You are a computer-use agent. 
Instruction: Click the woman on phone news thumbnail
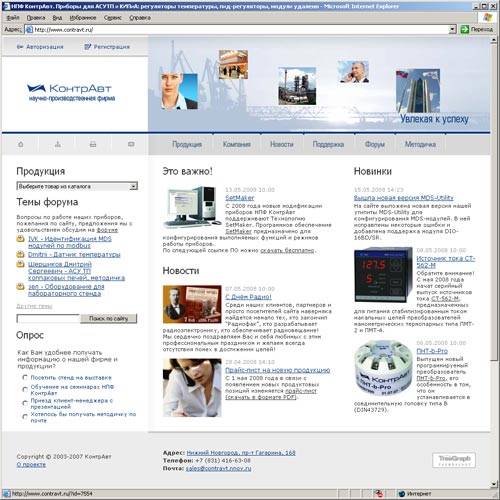click(192, 388)
